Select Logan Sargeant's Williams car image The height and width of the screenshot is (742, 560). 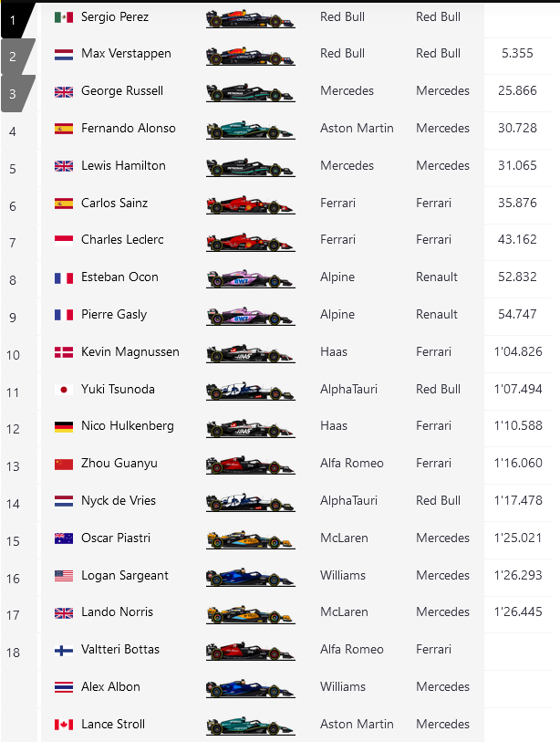coord(250,577)
